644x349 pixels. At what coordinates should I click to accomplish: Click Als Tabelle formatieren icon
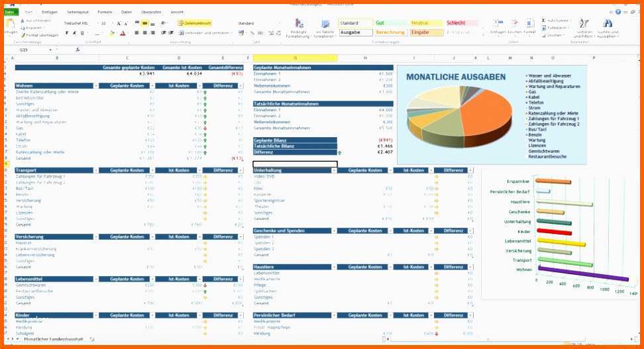(325, 24)
